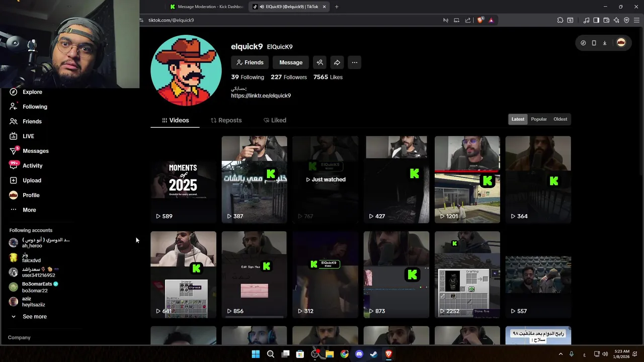Image resolution: width=644 pixels, height=362 pixels.
Task: Open the heyitsaziiz following account
Action: click(x=27, y=302)
